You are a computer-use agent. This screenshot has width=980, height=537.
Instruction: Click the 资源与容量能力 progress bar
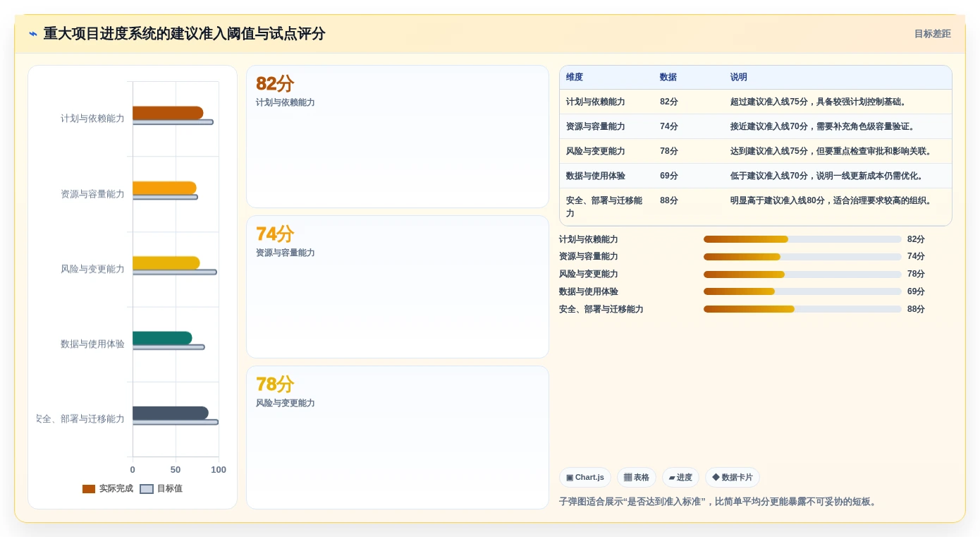[802, 257]
